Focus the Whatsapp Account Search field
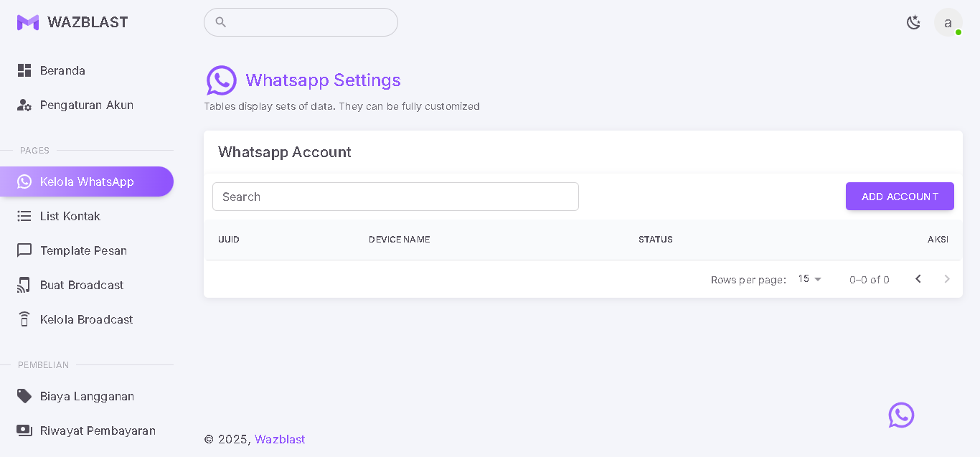Viewport: 980px width, 457px height. tap(395, 197)
